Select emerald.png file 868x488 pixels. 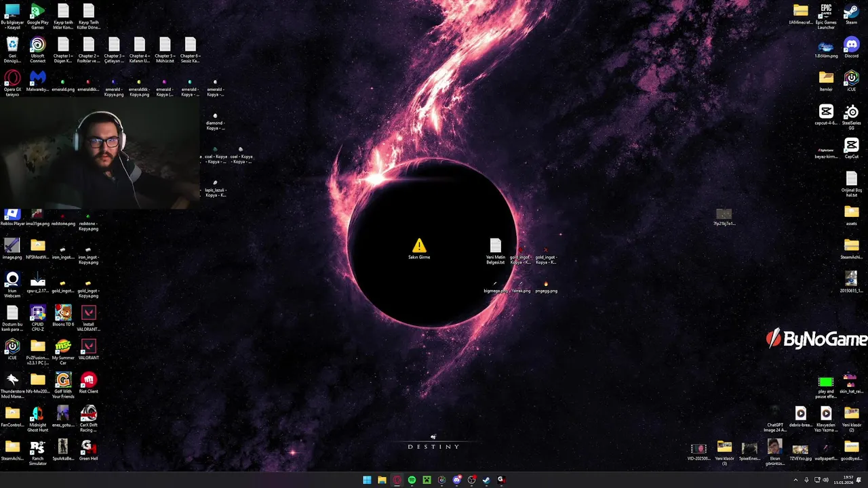point(63,85)
